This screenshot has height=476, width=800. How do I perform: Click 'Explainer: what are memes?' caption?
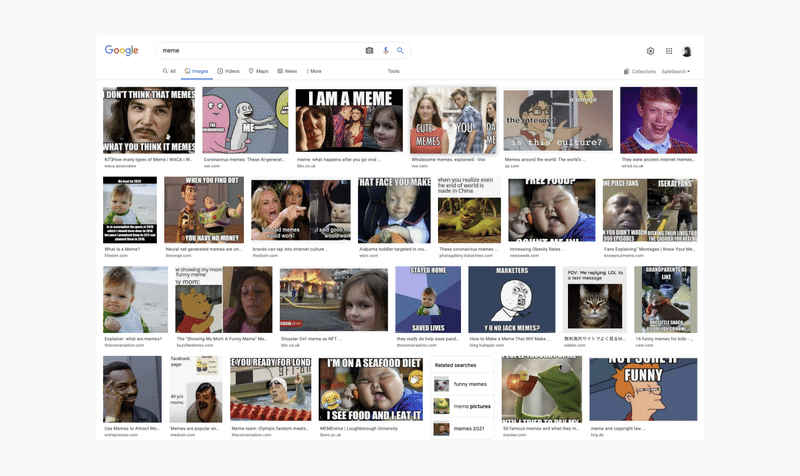point(133,339)
